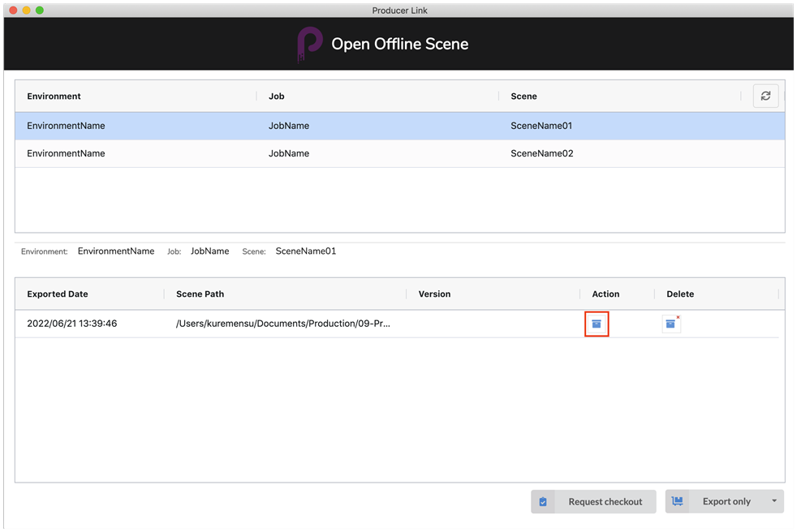Sort by the Job column header

276,96
